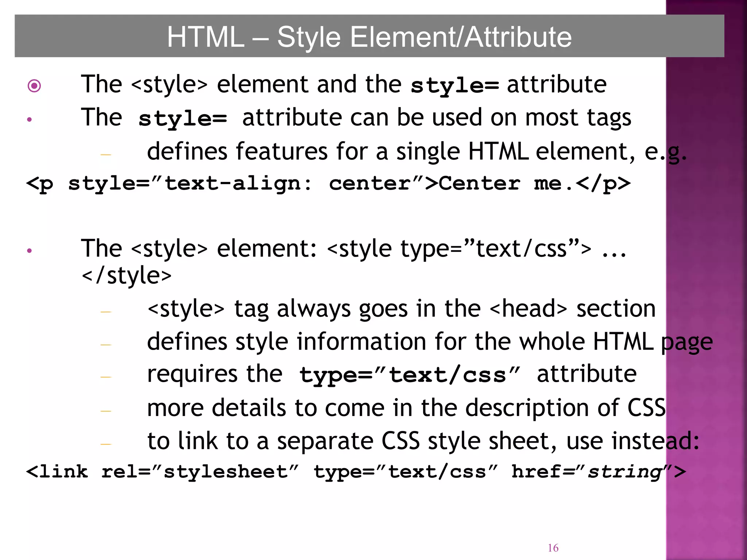This screenshot has width=747, height=560.
Task: Click 'more details to come in the description of CSS'
Action: [x=406, y=408]
